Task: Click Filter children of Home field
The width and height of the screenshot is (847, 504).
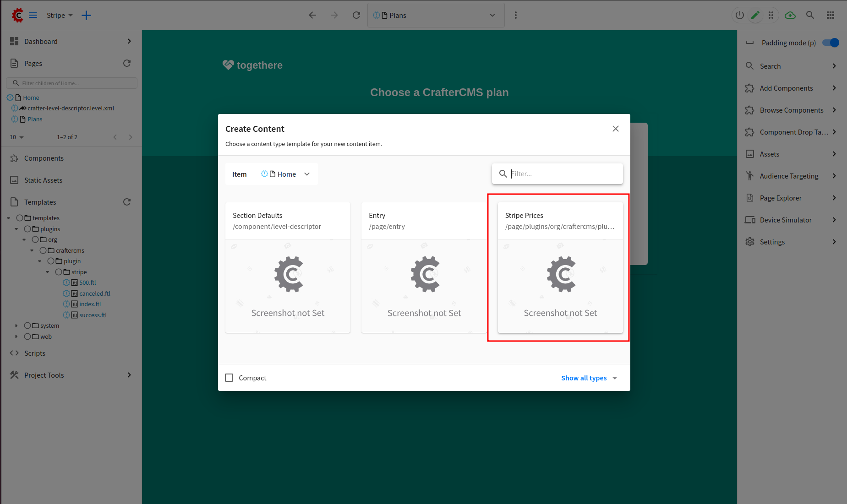Action: pos(71,83)
